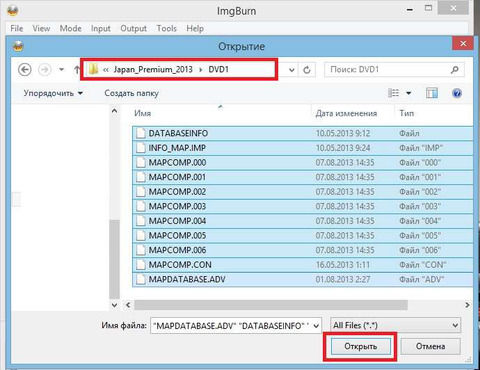Open the view options dropdown arrow
This screenshot has height=370, width=480.
point(409,93)
